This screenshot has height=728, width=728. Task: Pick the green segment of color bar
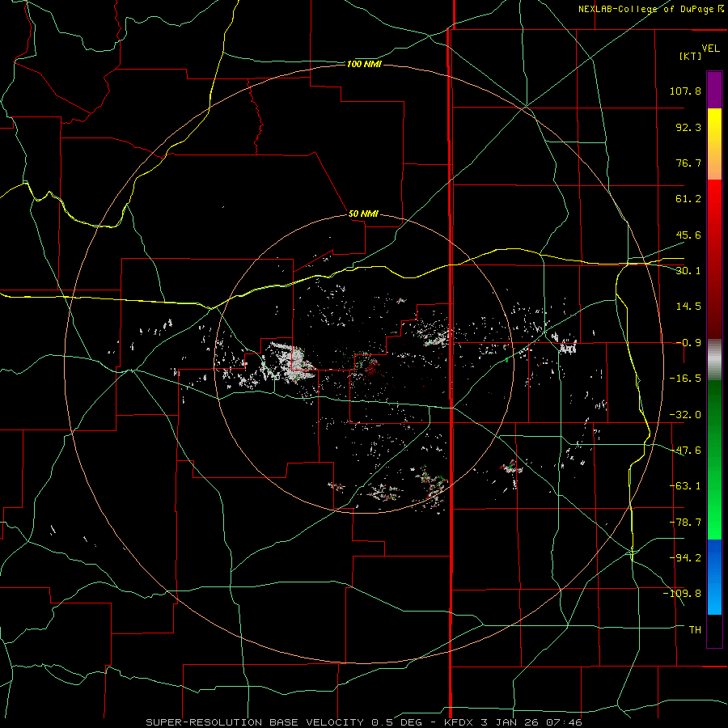714,459
